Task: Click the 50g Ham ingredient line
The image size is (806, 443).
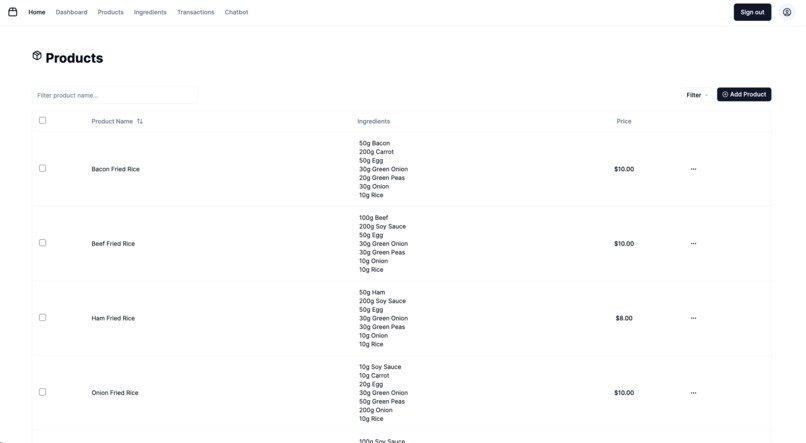Action: tap(372, 292)
